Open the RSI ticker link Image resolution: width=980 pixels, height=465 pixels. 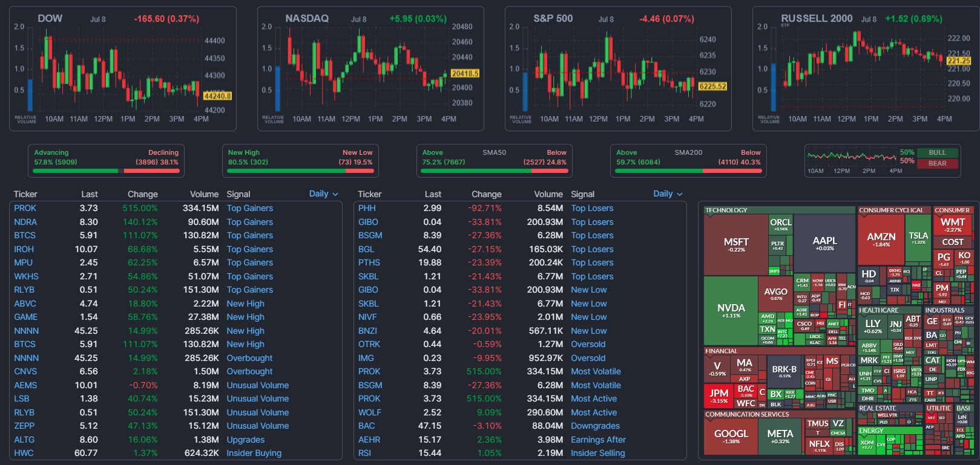click(364, 453)
